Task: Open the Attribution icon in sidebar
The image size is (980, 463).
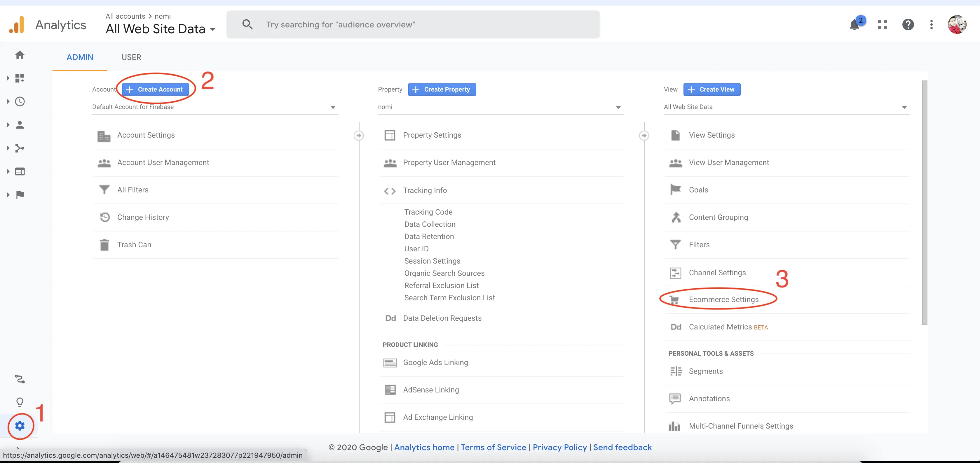Action: click(x=20, y=379)
